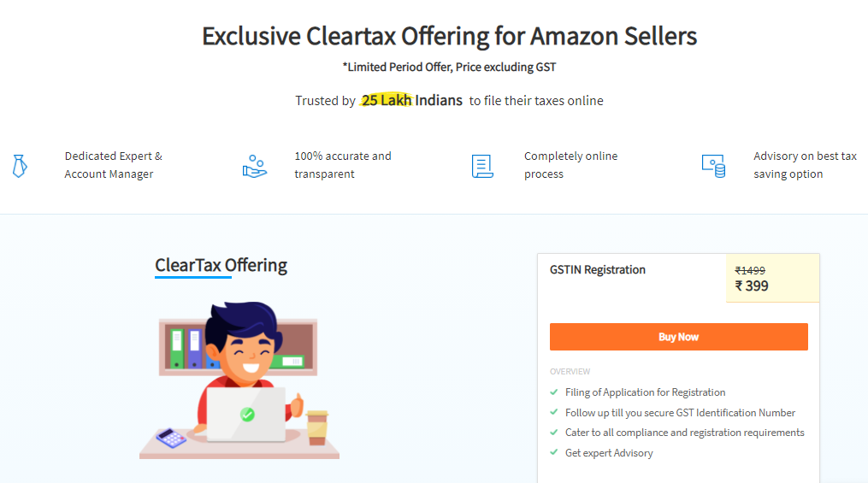Click the Exclusive Cleartax Offering main heading
This screenshot has width=868, height=483.
450,36
